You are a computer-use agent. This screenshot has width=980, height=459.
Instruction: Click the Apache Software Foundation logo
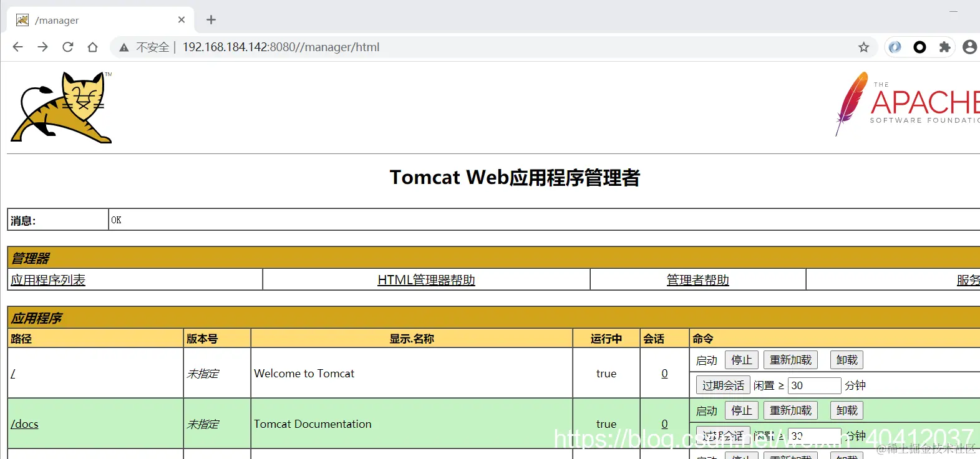(x=907, y=104)
